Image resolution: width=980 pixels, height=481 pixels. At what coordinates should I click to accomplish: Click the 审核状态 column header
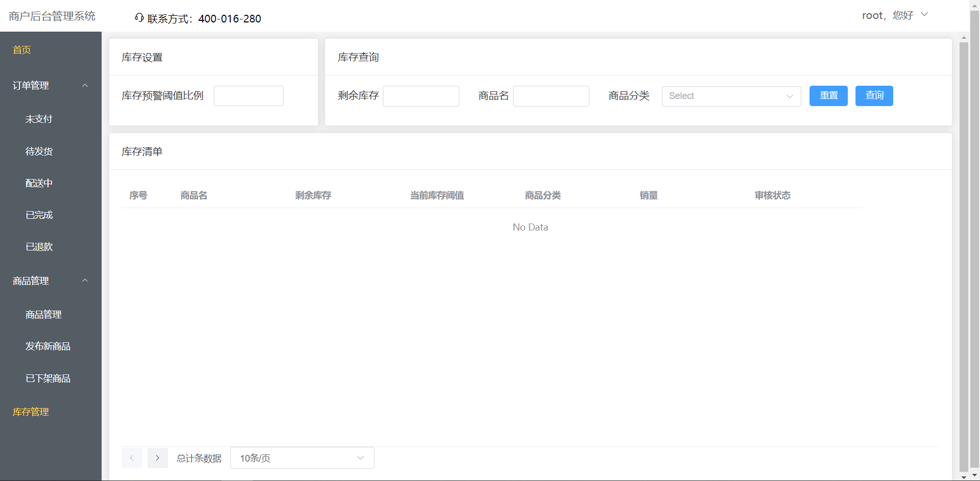[x=773, y=195]
